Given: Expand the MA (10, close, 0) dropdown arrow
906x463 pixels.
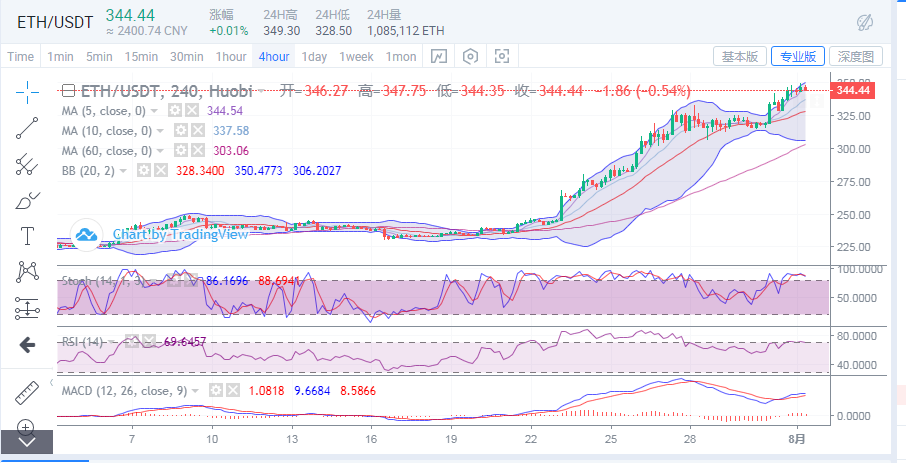Looking at the screenshot, I should (x=161, y=131).
